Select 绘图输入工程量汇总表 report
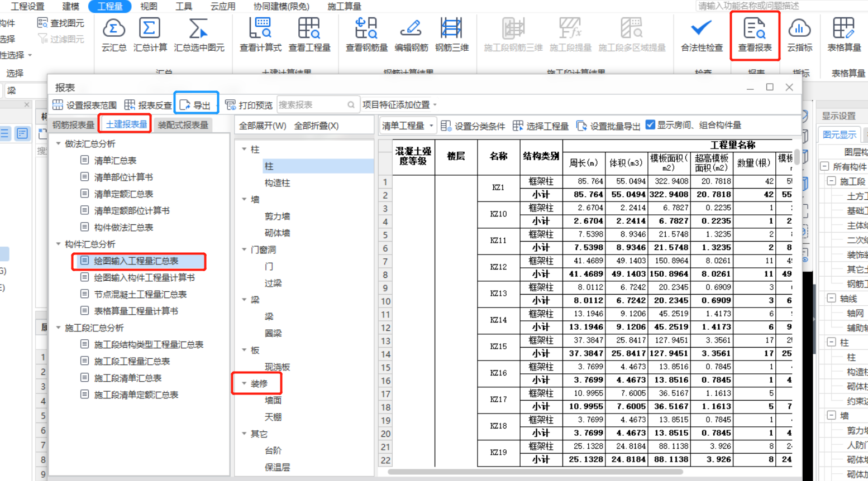Image resolution: width=868 pixels, height=481 pixels. pyautogui.click(x=136, y=261)
